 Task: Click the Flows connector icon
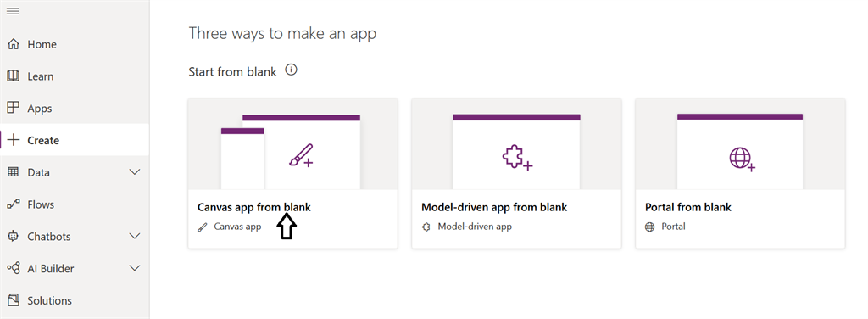click(x=14, y=204)
